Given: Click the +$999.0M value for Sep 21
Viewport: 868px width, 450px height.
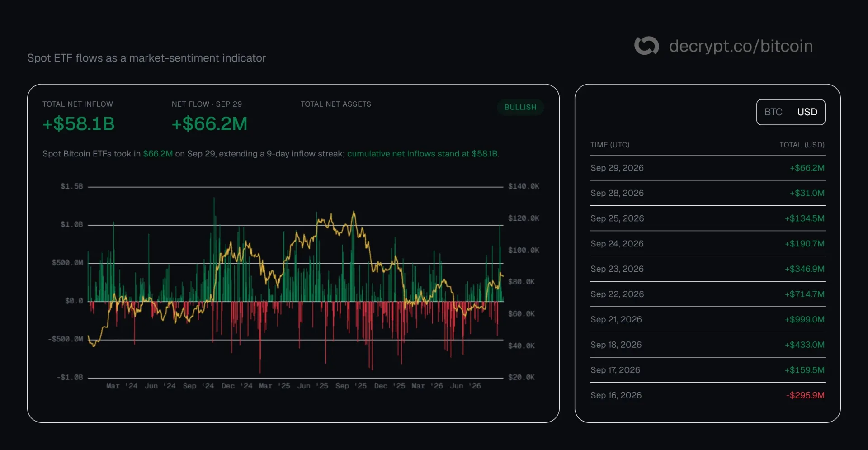Looking at the screenshot, I should (805, 320).
